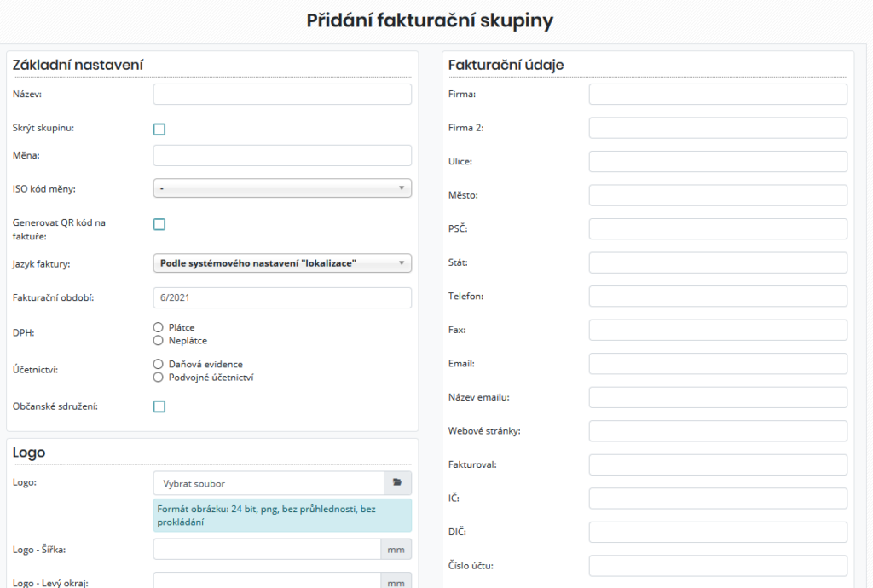The height and width of the screenshot is (588, 873).
Task: Focus the Měna text field
Action: coord(282,155)
